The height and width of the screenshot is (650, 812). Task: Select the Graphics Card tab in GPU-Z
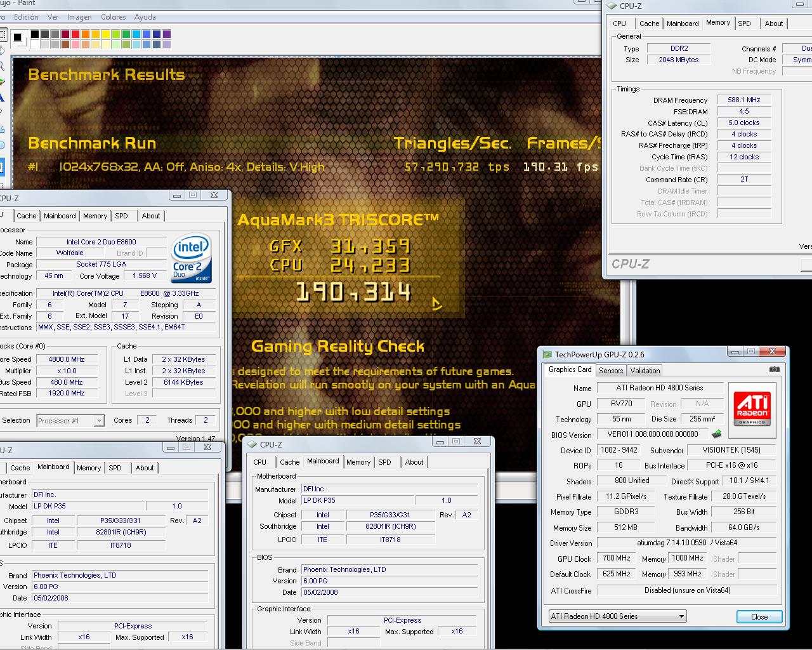pyautogui.click(x=570, y=369)
